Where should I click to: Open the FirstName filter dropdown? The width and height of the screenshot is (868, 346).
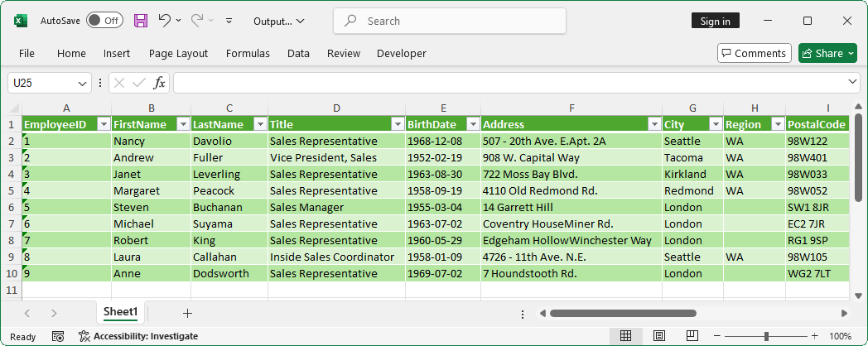183,124
